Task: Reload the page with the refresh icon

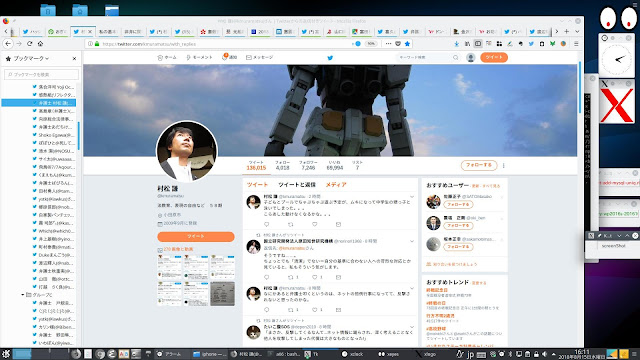Action: pos(29,43)
